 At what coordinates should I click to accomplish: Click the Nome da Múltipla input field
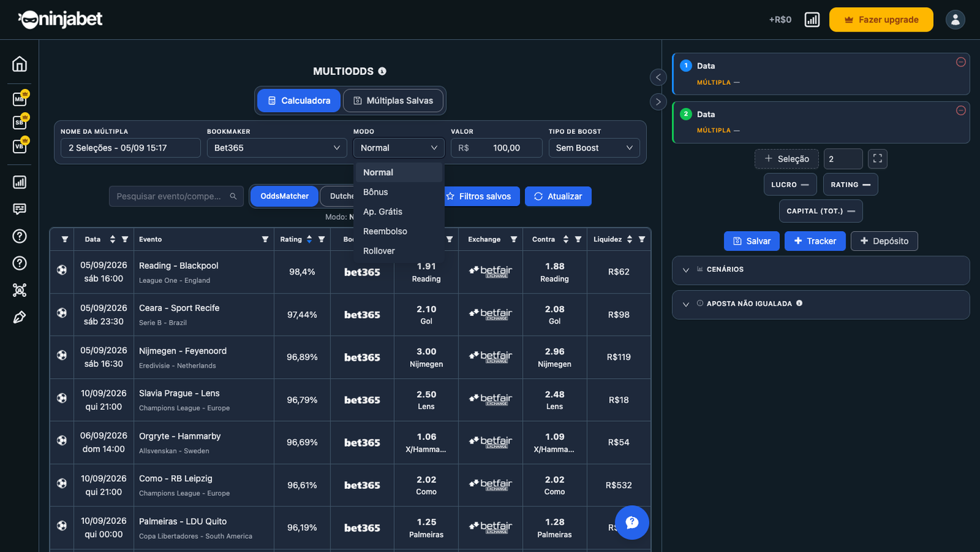coord(131,148)
